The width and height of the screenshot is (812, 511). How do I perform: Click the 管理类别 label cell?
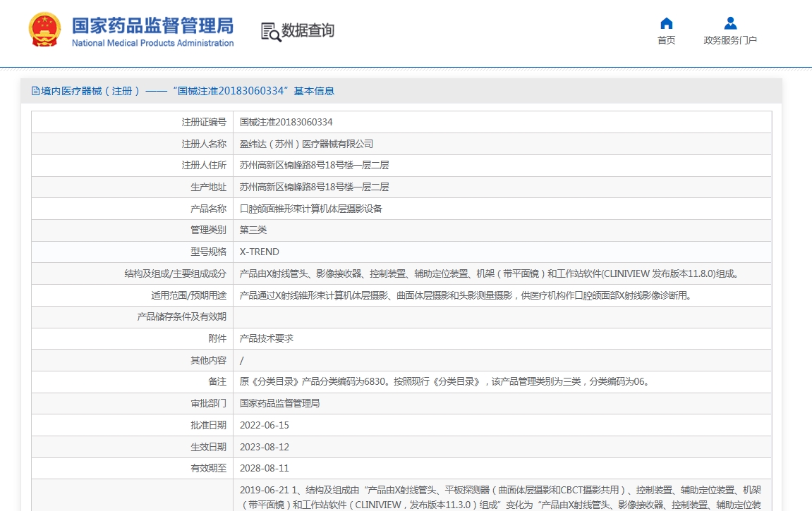(x=133, y=230)
